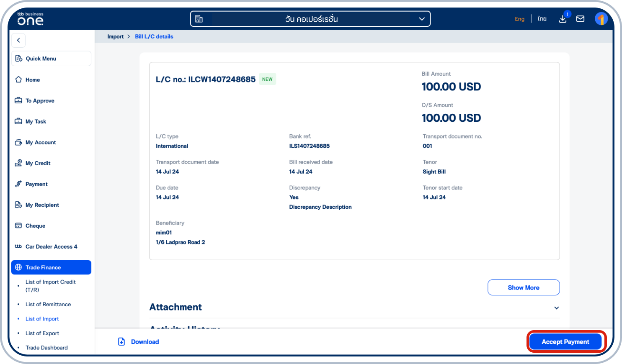Open My Task from the sidebar

point(36,121)
